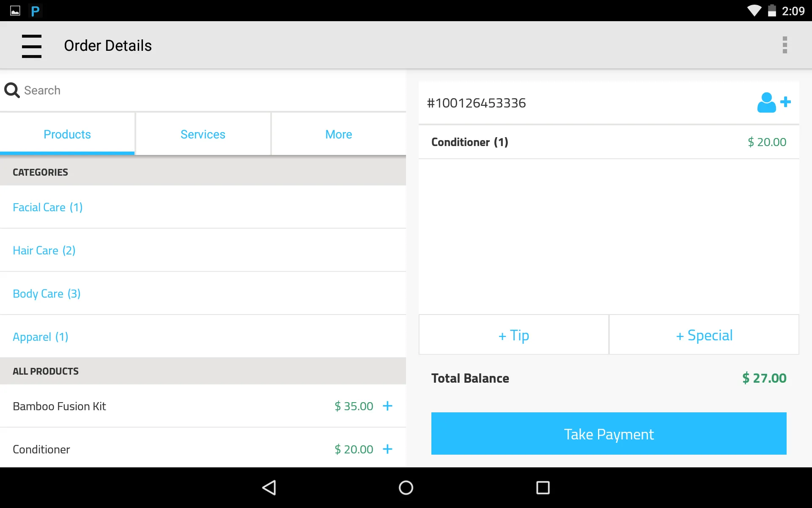Open the navigation drawer menu
Screen dimensions: 812x508
click(32, 45)
